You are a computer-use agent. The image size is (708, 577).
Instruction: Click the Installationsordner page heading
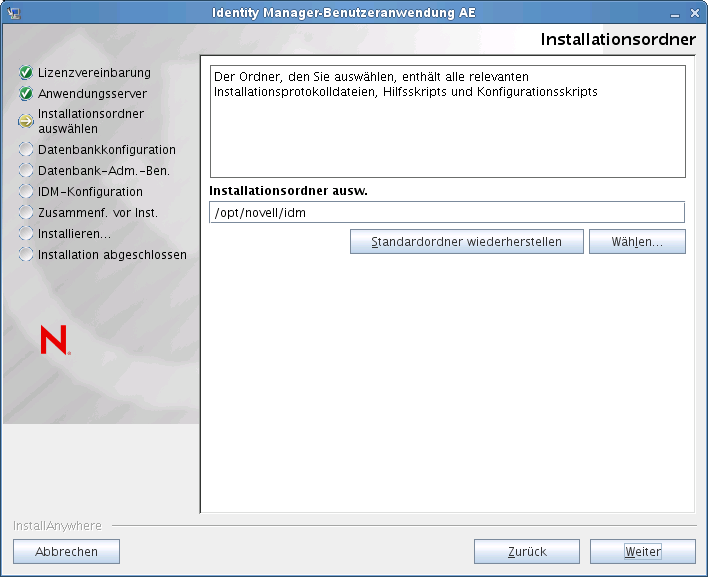(x=618, y=39)
